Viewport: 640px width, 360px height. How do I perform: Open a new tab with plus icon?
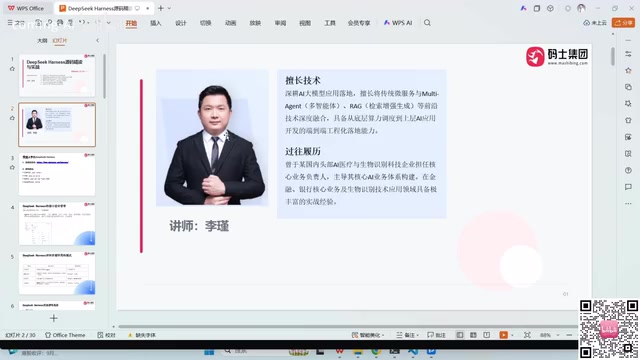pyautogui.click(x=161, y=8)
